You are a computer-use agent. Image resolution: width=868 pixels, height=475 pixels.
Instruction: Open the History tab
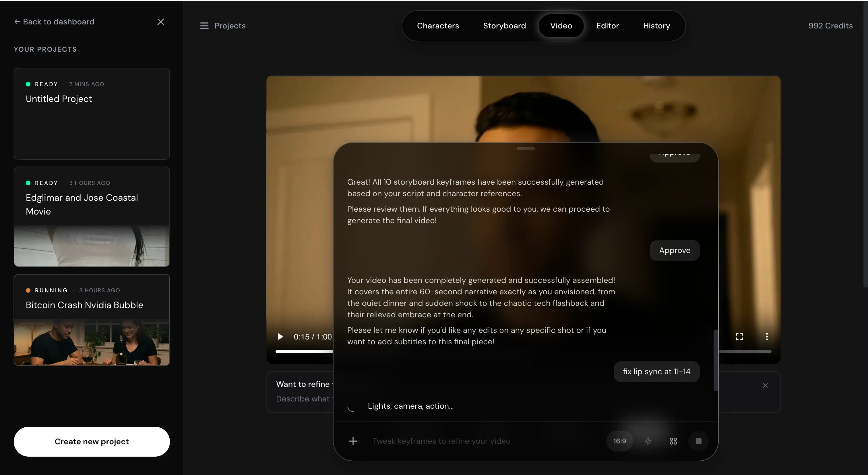click(656, 26)
